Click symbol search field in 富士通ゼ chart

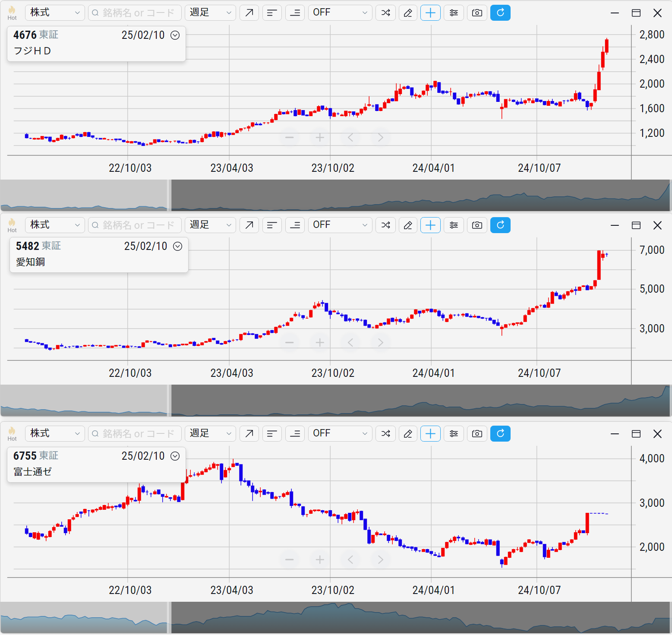coord(135,433)
